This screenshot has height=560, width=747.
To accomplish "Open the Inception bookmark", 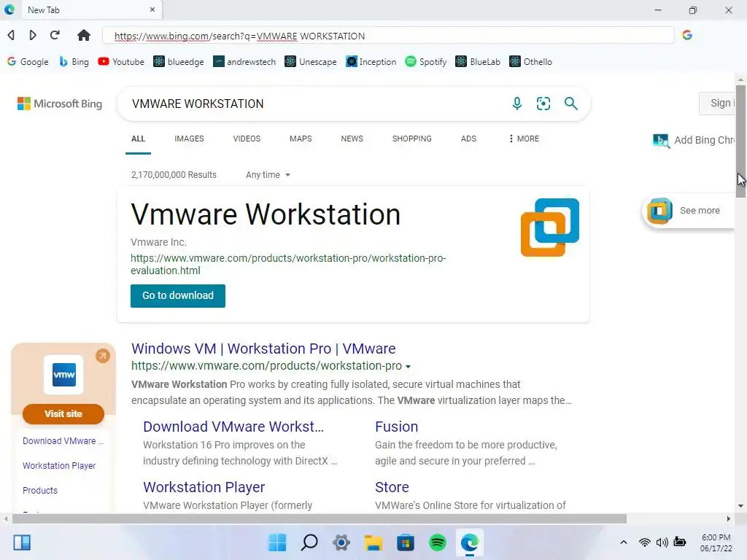I will [x=371, y=62].
